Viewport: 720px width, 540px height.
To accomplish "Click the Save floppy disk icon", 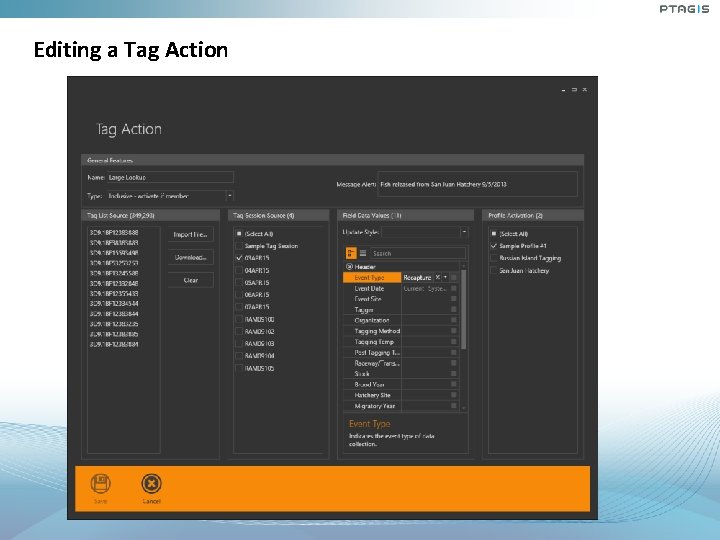I will (x=100, y=484).
